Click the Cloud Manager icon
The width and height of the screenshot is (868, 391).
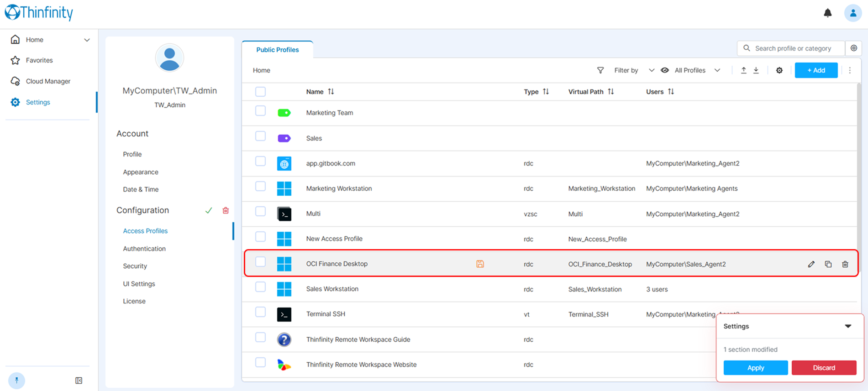click(15, 81)
